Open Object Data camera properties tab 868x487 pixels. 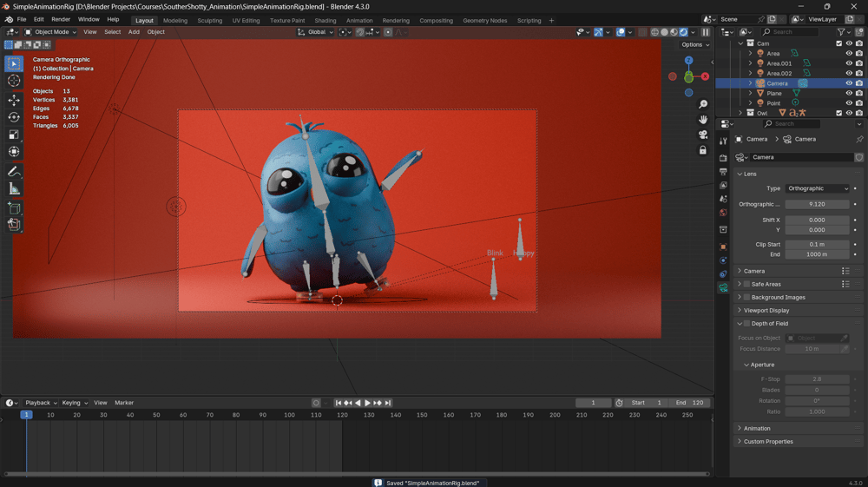[x=723, y=288]
